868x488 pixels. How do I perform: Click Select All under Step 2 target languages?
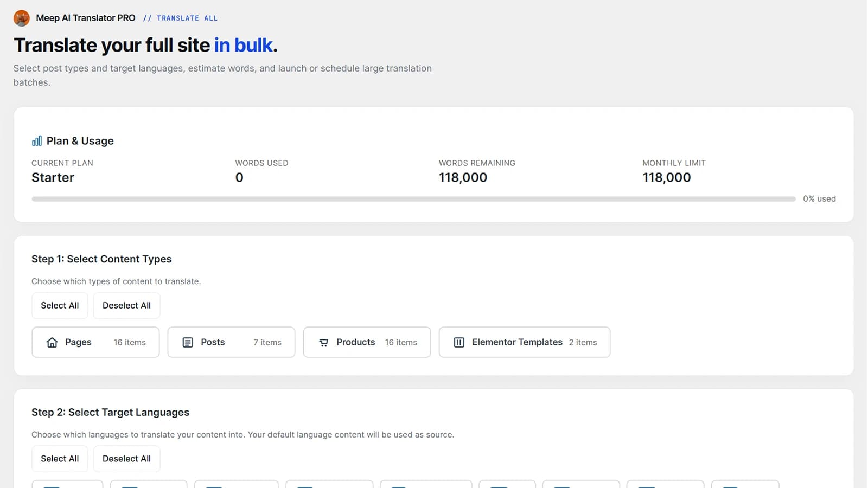tap(60, 459)
